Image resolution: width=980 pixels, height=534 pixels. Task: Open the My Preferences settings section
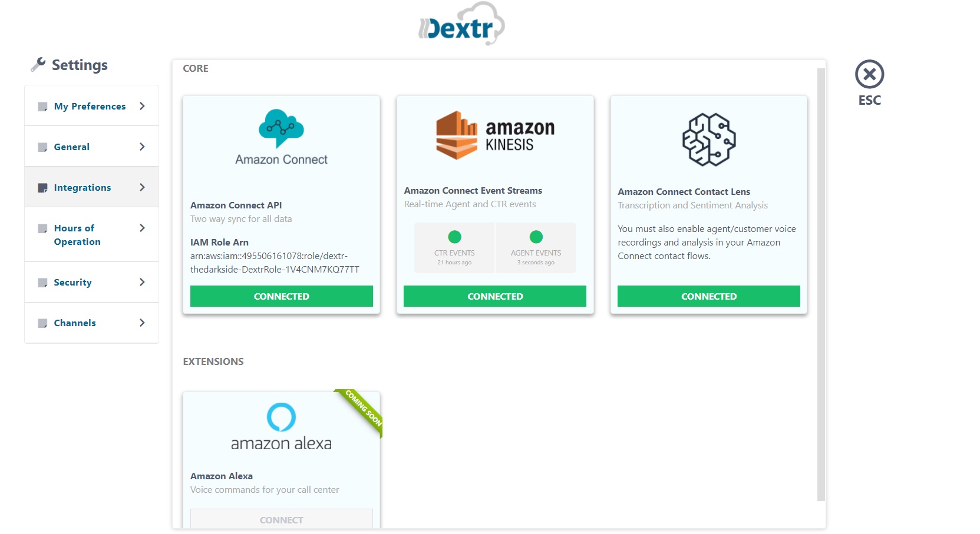91,106
